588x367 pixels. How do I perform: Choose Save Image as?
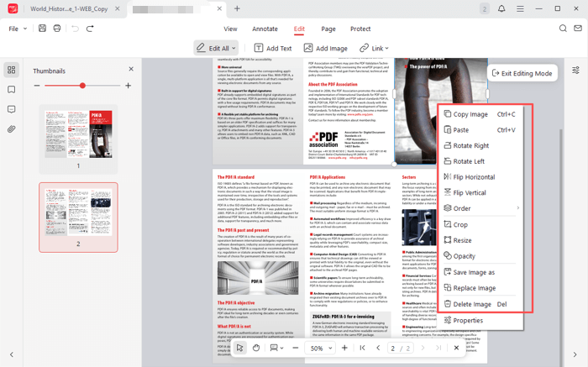coord(480,273)
